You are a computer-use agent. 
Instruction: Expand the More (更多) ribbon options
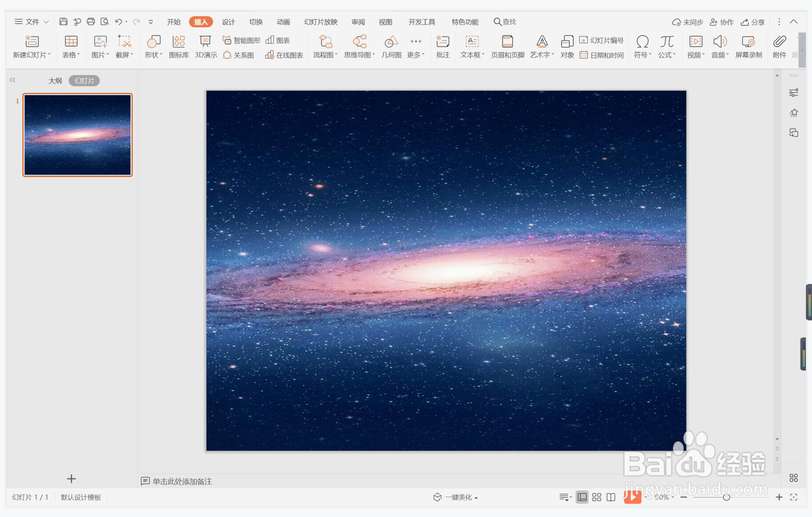point(416,47)
